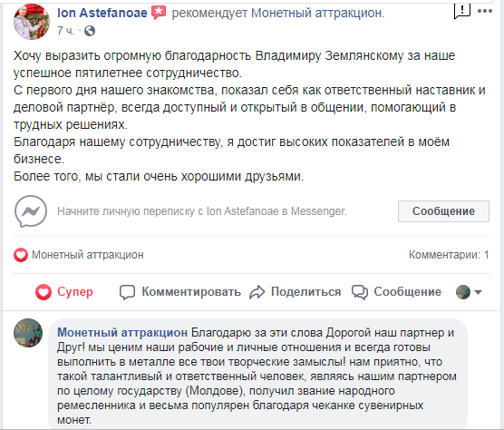This screenshot has height=430, width=504.
Task: Click the report post flag icon
Action: (462, 11)
